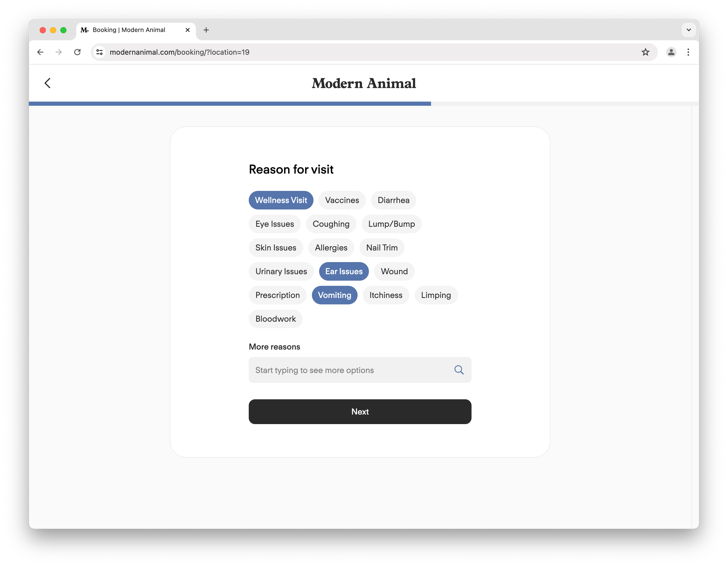Unselect the Vomiting chip

click(334, 295)
